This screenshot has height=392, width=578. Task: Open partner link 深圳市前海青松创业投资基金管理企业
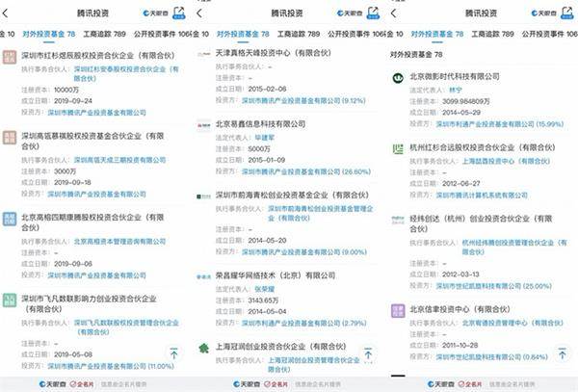(x=321, y=213)
